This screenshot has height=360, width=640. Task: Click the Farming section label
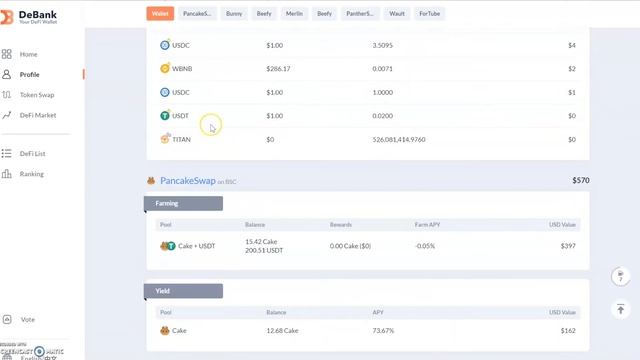click(183, 203)
